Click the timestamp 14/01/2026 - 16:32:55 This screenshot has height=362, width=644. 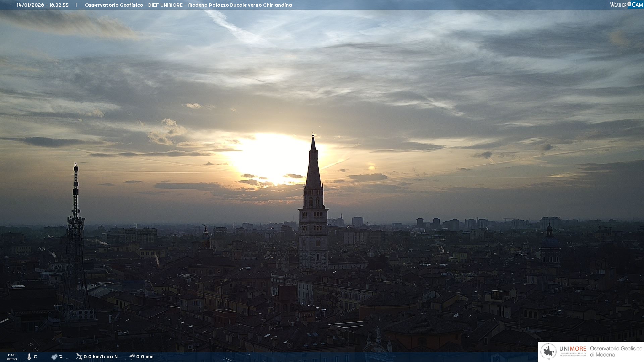point(43,5)
